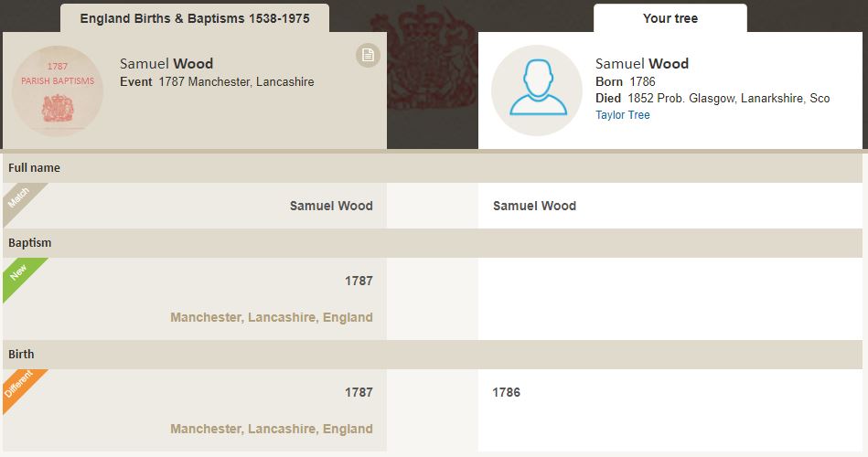Image resolution: width=868 pixels, height=457 pixels.
Task: Click the Birth section header
Action: pyautogui.click(x=22, y=355)
